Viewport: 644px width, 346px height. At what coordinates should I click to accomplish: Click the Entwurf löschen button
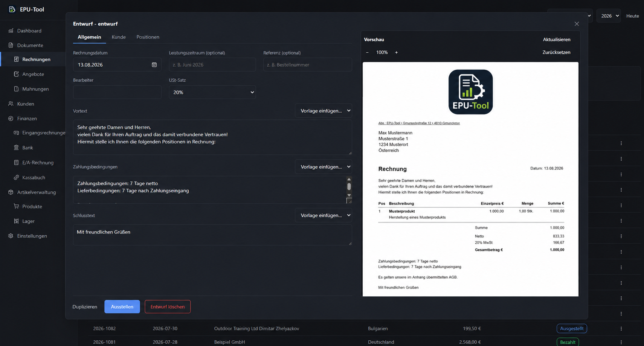click(168, 307)
